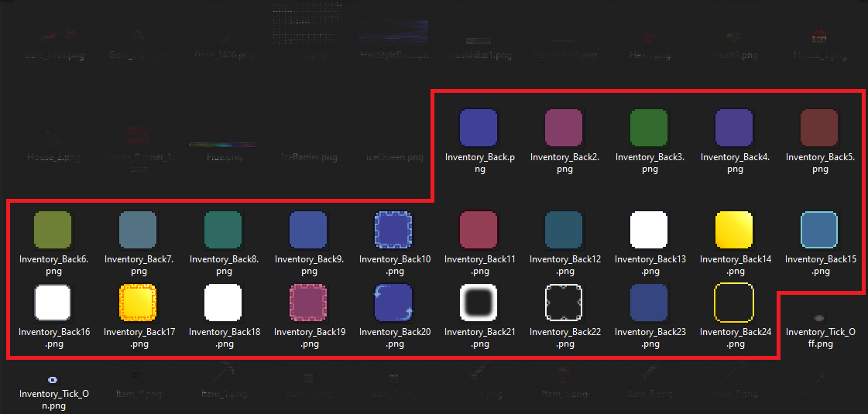Select the dotted-border Inventory_Back10.png file
This screenshot has height=414, width=868.
tap(393, 230)
